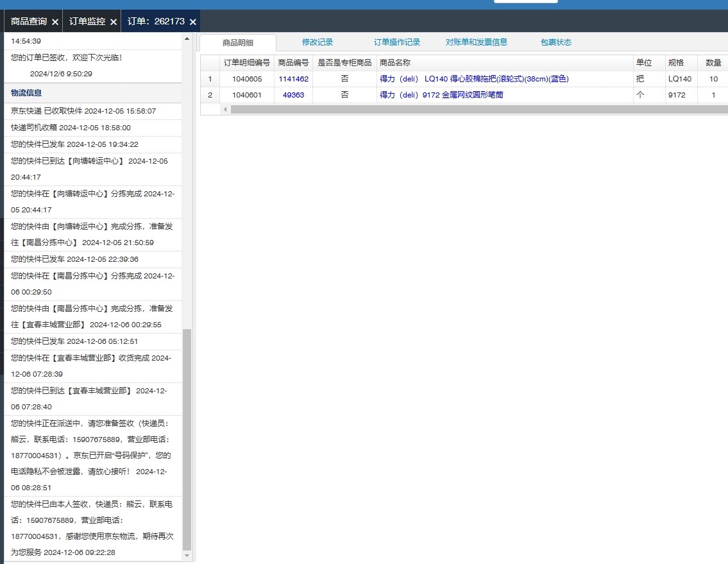Select order detail cell 1040601
This screenshot has width=728, height=564.
(246, 95)
